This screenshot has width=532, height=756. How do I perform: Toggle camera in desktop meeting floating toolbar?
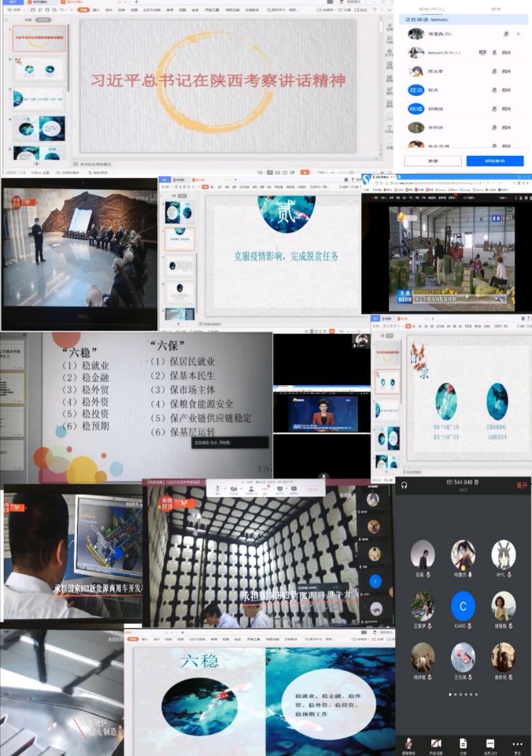tap(234, 489)
